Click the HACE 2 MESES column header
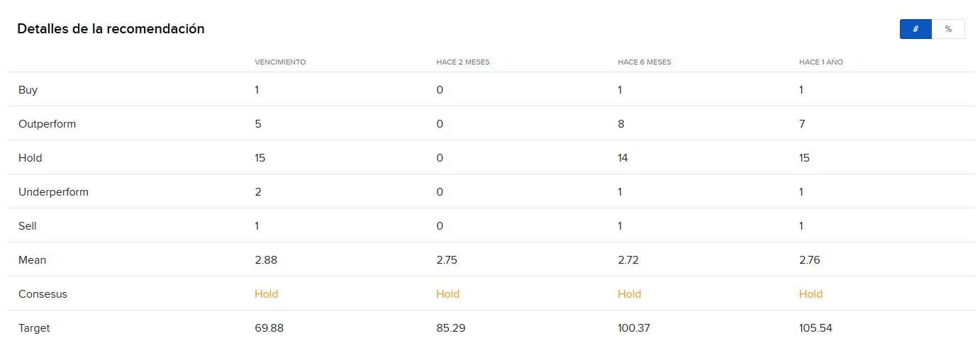Viewport: 980px width, 353px height. (x=463, y=62)
